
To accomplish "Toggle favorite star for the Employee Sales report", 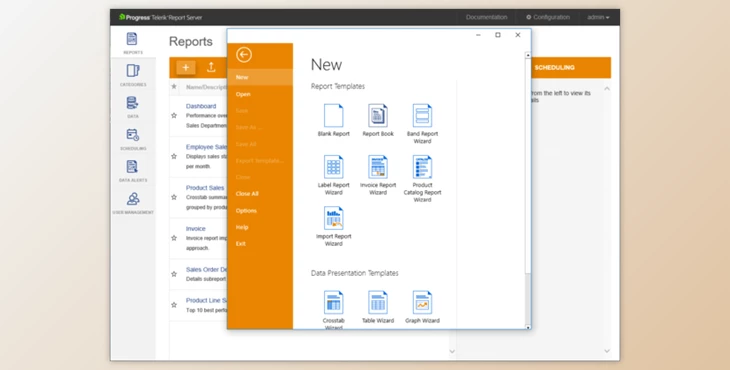I will click(174, 156).
